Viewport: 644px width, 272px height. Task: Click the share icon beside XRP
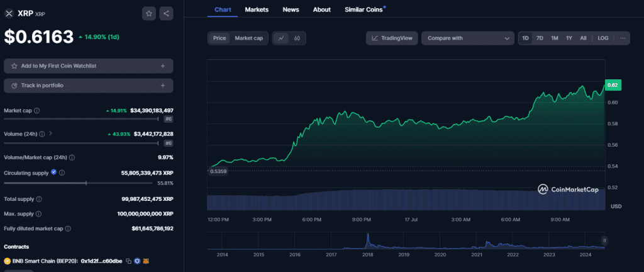(x=166, y=13)
